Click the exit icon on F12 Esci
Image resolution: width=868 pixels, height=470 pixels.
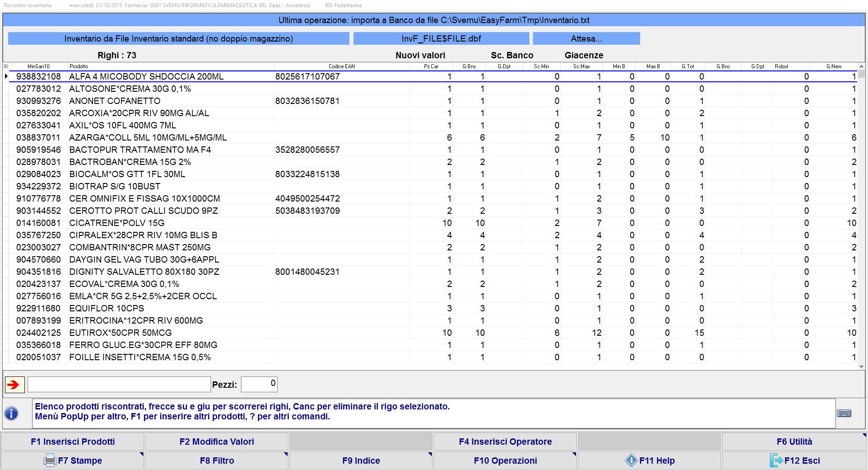pyautogui.click(x=776, y=461)
